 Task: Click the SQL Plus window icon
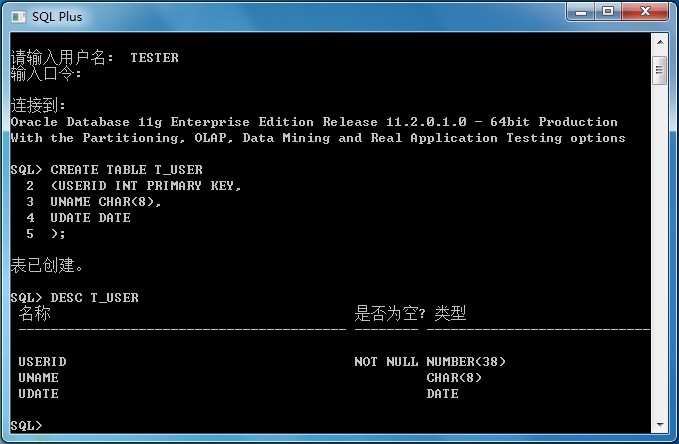(x=18, y=17)
